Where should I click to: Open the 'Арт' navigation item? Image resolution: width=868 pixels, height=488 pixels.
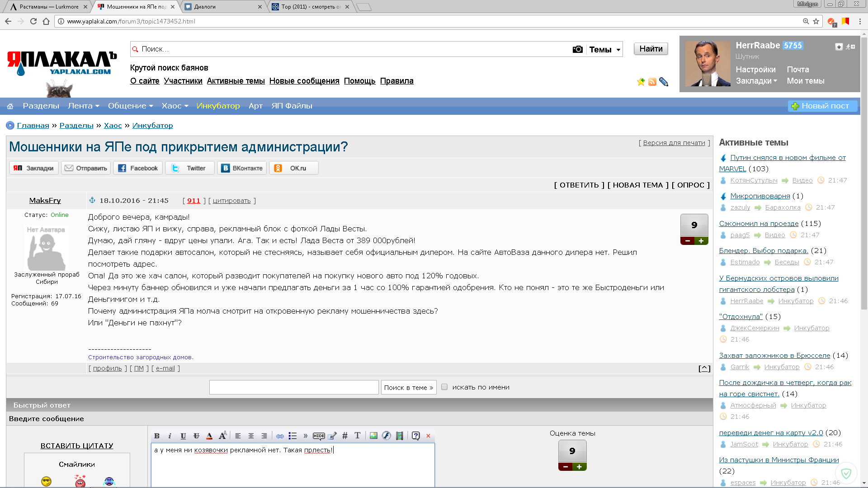[x=255, y=106]
